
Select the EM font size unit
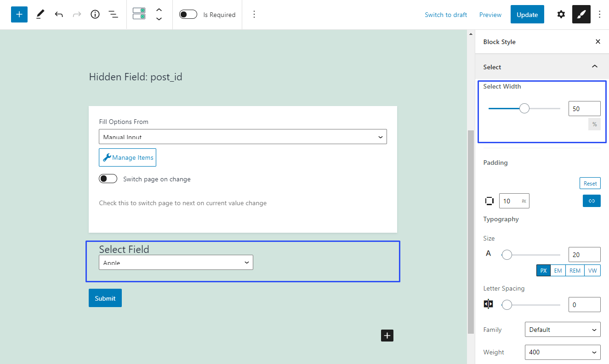click(558, 270)
